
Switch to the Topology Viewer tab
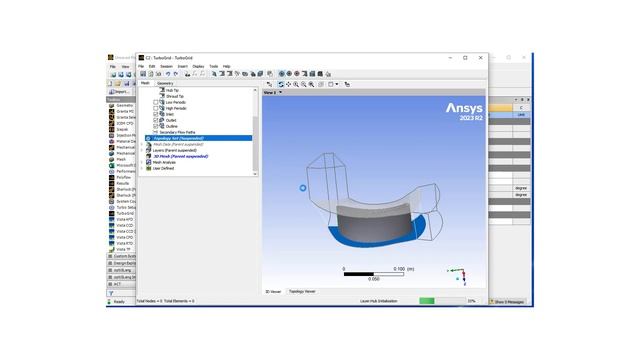click(302, 291)
